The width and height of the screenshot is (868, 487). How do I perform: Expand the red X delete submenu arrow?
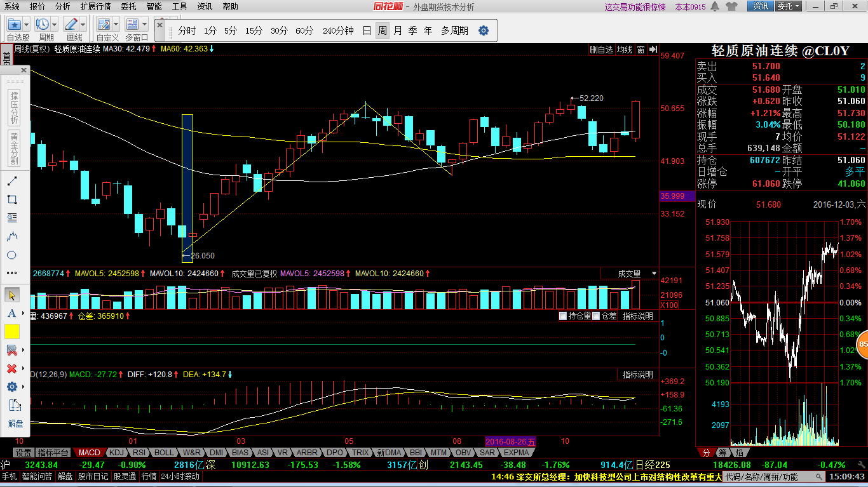(x=23, y=368)
